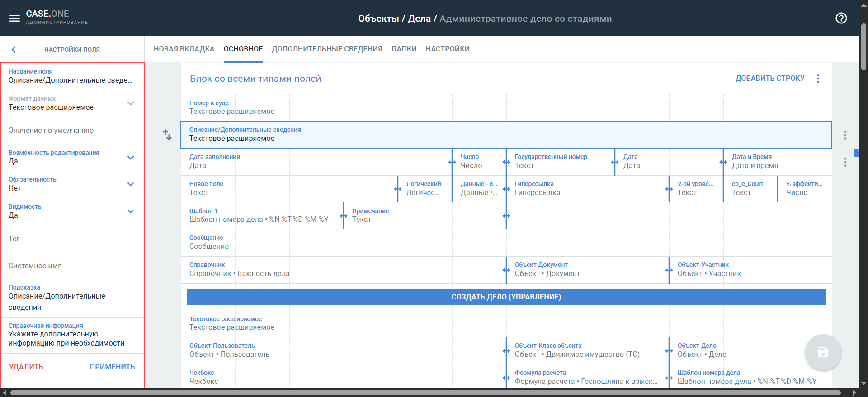Click the horizontal scrollbar at bottom
868x397 pixels.
425,393
